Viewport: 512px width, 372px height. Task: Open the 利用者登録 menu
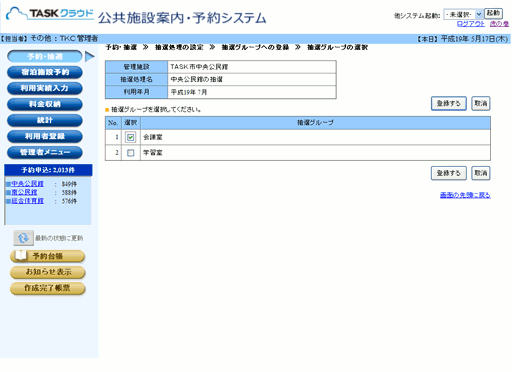point(45,136)
